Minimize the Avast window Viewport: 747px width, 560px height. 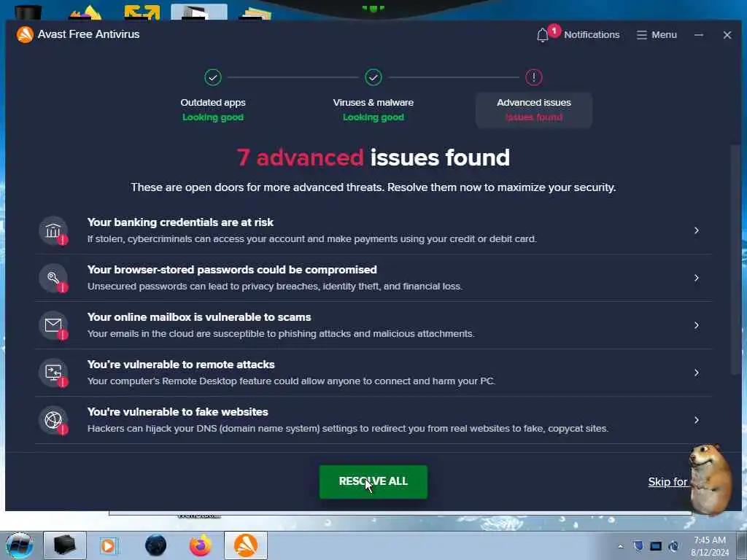[698, 35]
